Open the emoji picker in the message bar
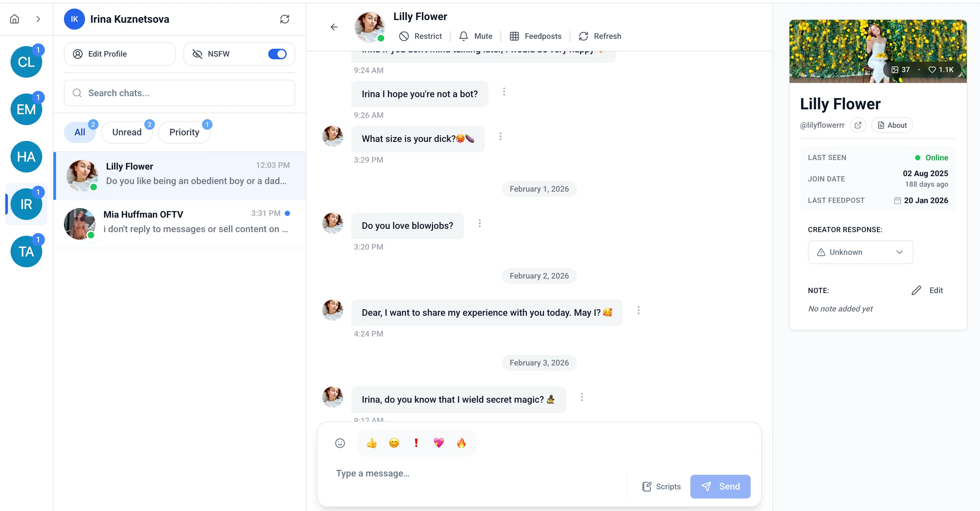 340,443
